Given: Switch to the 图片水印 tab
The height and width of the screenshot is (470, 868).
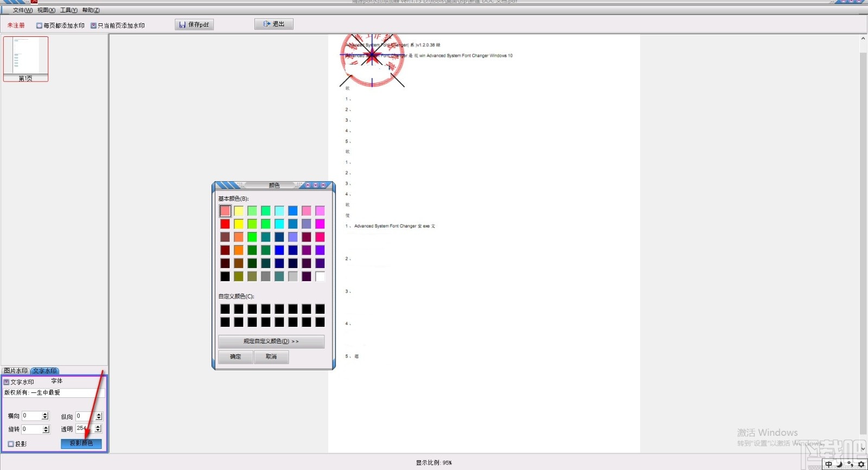Looking at the screenshot, I should [x=16, y=371].
